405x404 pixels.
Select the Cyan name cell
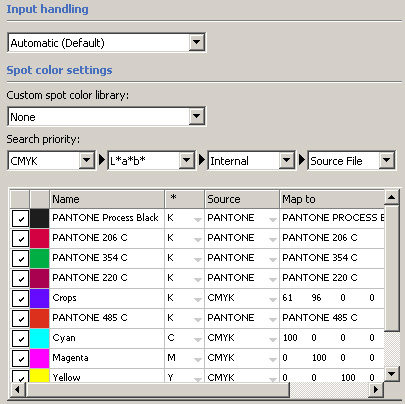107,338
